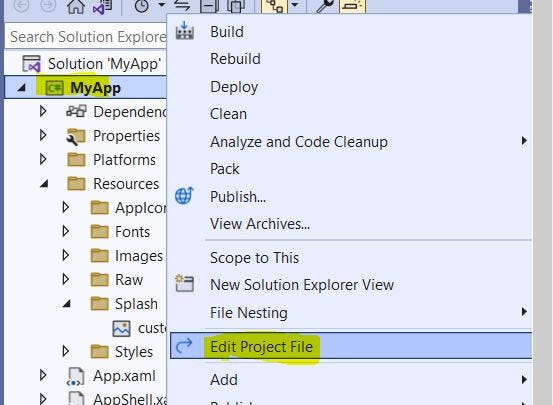Select the Fonts folder

click(x=132, y=232)
